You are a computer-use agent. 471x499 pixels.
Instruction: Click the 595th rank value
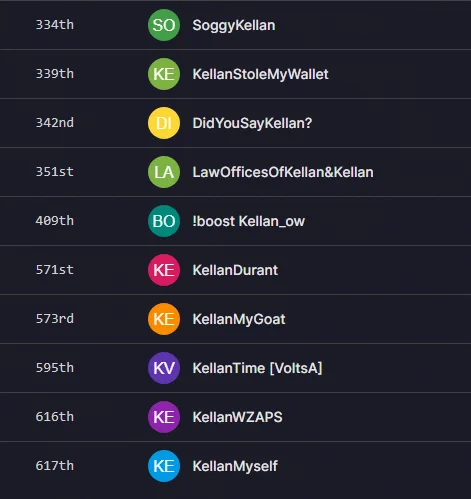tap(55, 368)
